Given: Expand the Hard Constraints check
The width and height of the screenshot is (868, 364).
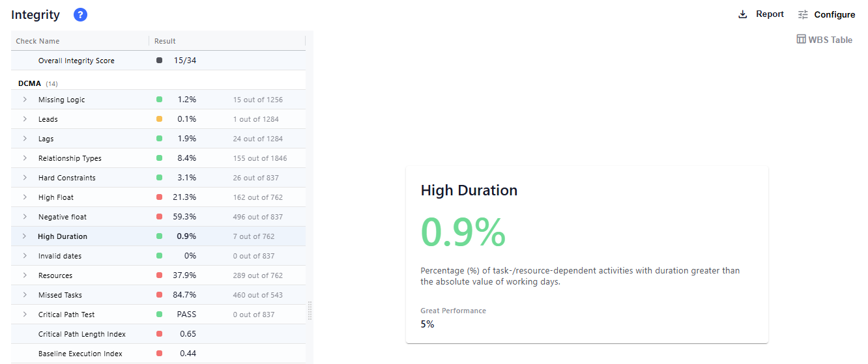Looking at the screenshot, I should 25,178.
